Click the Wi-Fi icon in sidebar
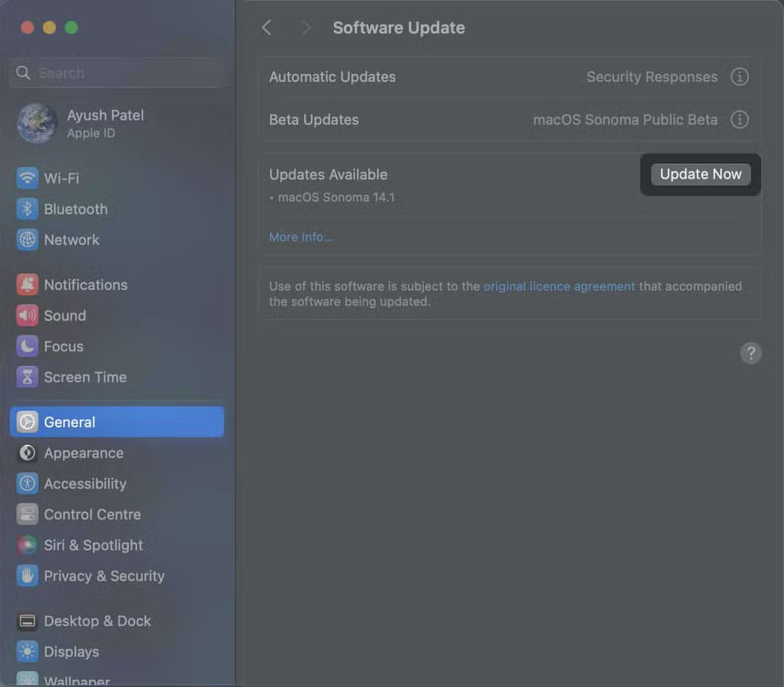The width and height of the screenshot is (784, 687). [27, 178]
